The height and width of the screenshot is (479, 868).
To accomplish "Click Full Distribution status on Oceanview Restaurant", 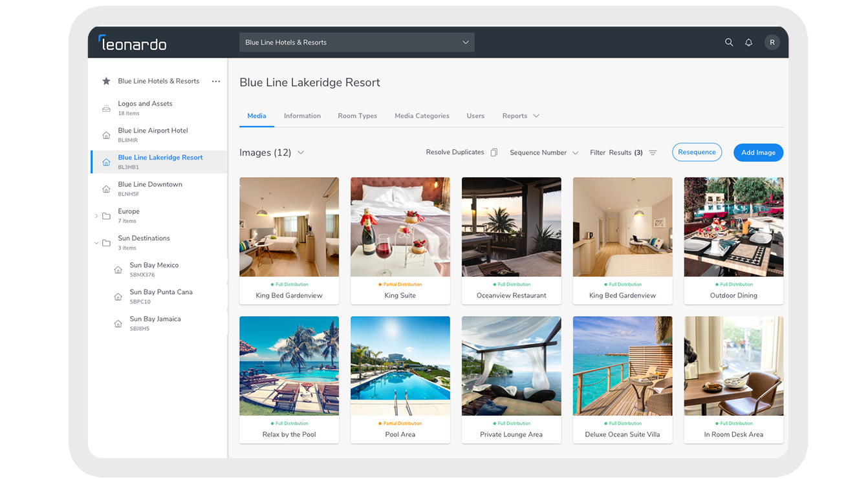I will [512, 284].
